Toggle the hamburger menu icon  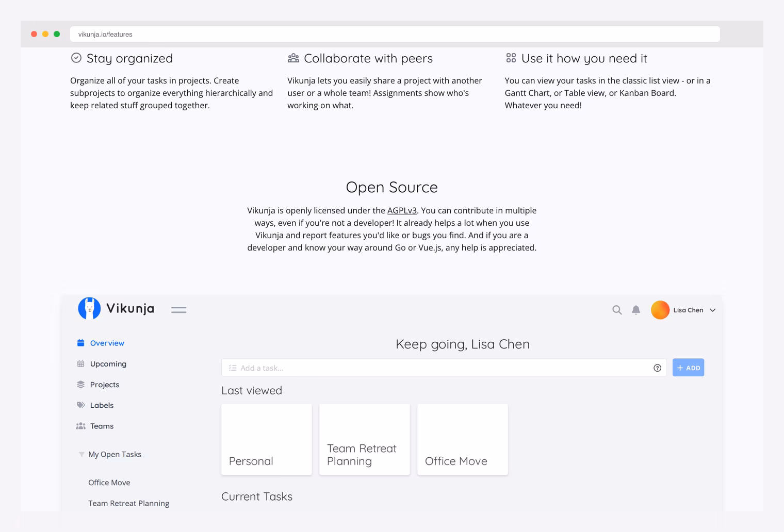[178, 310]
